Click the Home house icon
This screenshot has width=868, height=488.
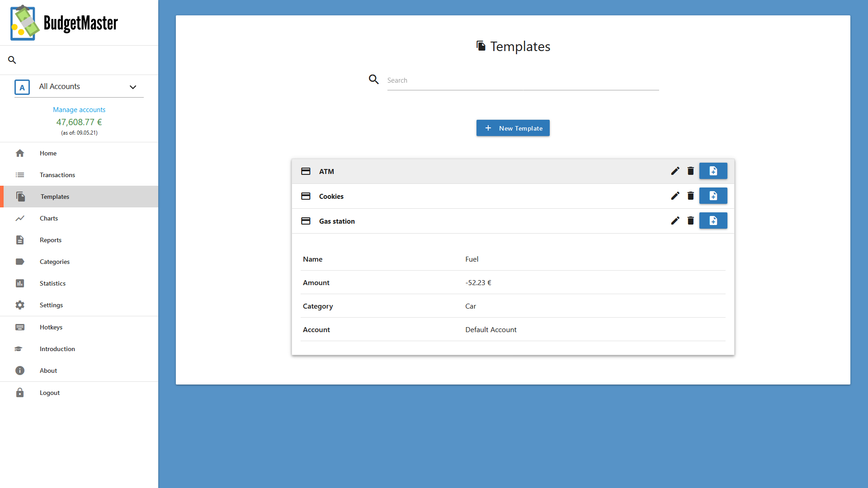[x=20, y=153]
